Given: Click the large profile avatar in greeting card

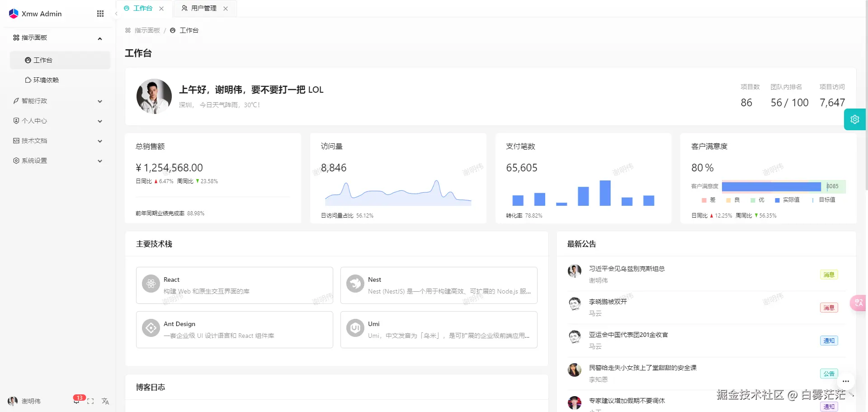Looking at the screenshot, I should click(154, 96).
